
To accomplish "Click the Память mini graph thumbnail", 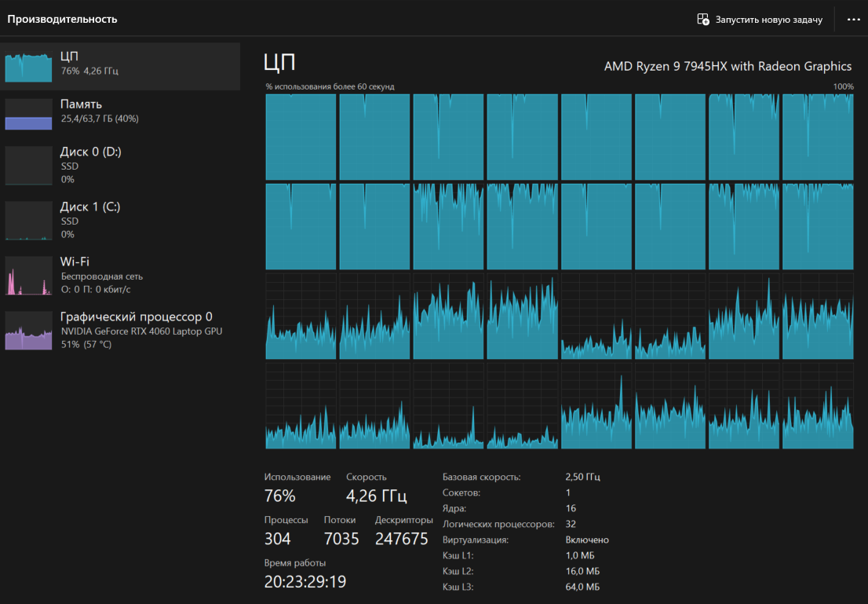I will point(29,114).
